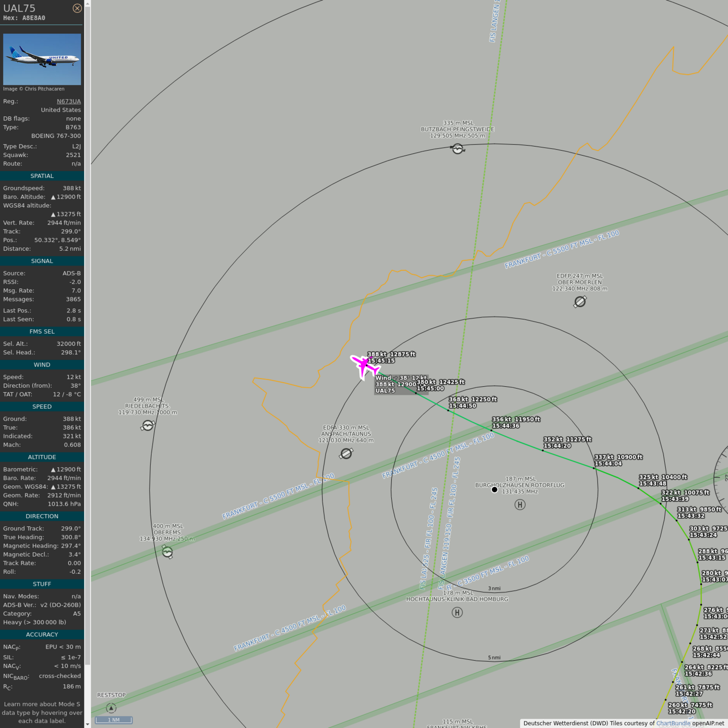Click the 15:44:50 track point marker
This screenshot has width=728, height=728.
[x=448, y=410]
